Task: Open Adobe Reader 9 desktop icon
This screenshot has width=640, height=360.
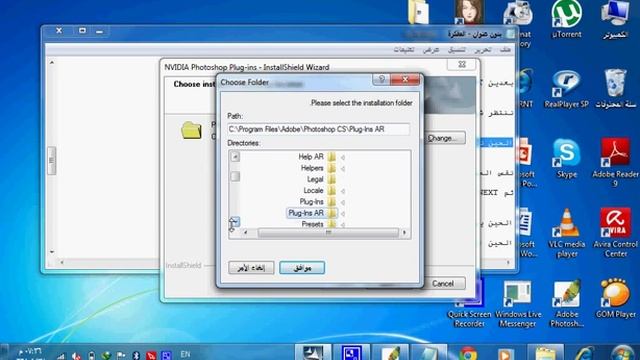Action: coord(615,162)
